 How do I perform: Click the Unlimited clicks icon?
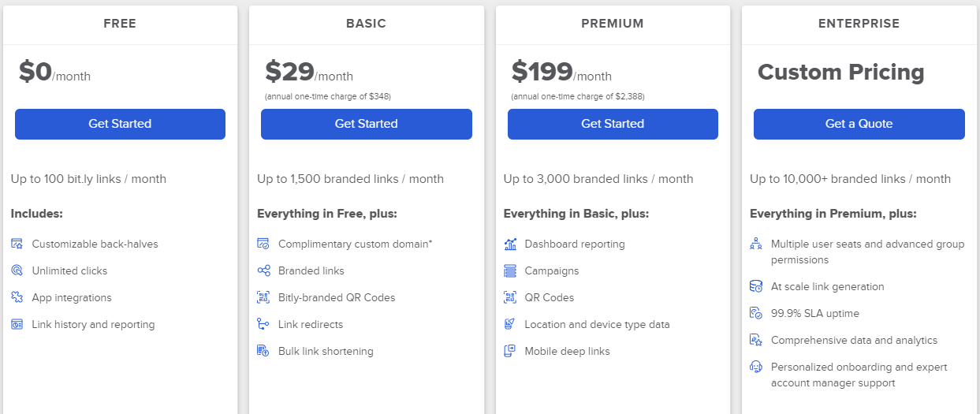17,270
